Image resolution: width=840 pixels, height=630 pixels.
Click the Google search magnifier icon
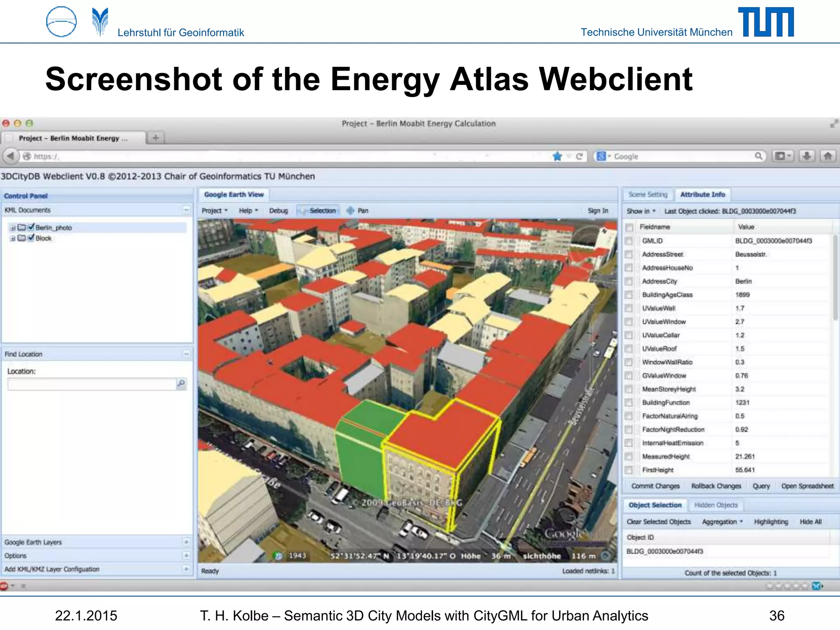pyautogui.click(x=758, y=156)
